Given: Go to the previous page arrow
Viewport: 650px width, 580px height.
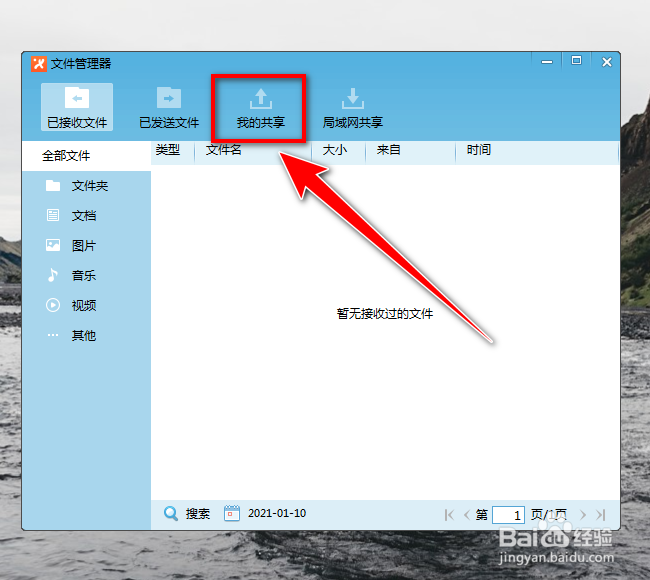Looking at the screenshot, I should coord(466,515).
